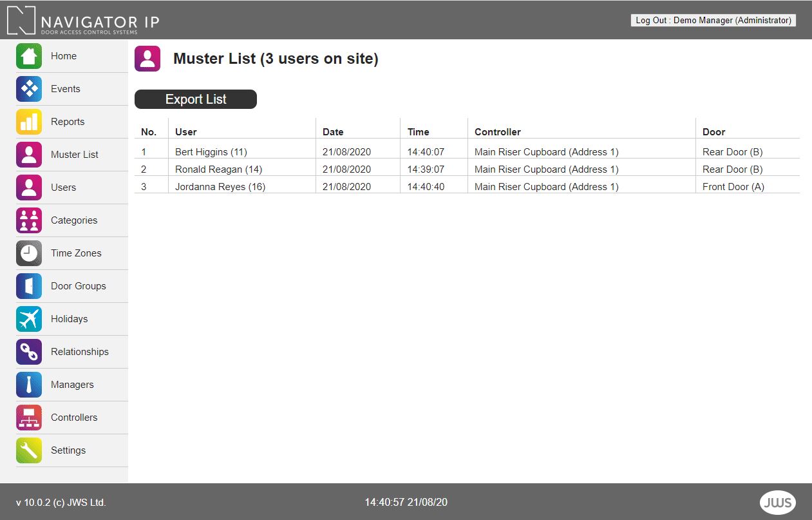
Task: Select the Muster List person icon in sidebar
Action: click(29, 155)
